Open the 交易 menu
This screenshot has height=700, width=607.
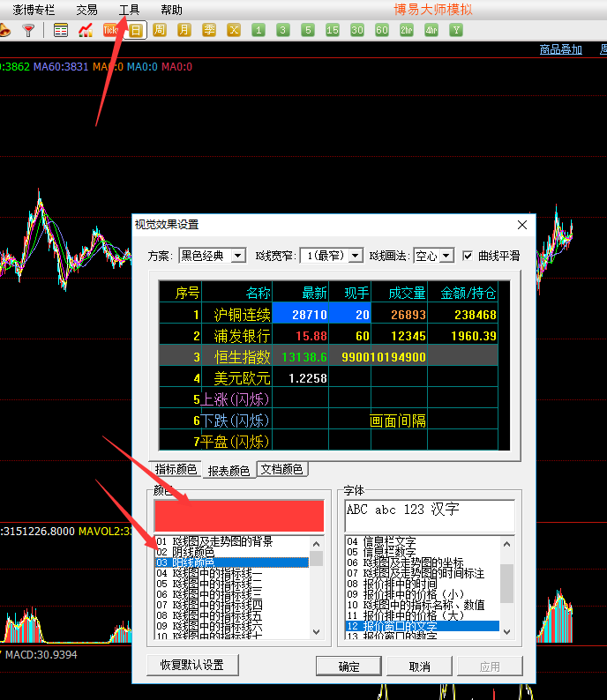[86, 10]
